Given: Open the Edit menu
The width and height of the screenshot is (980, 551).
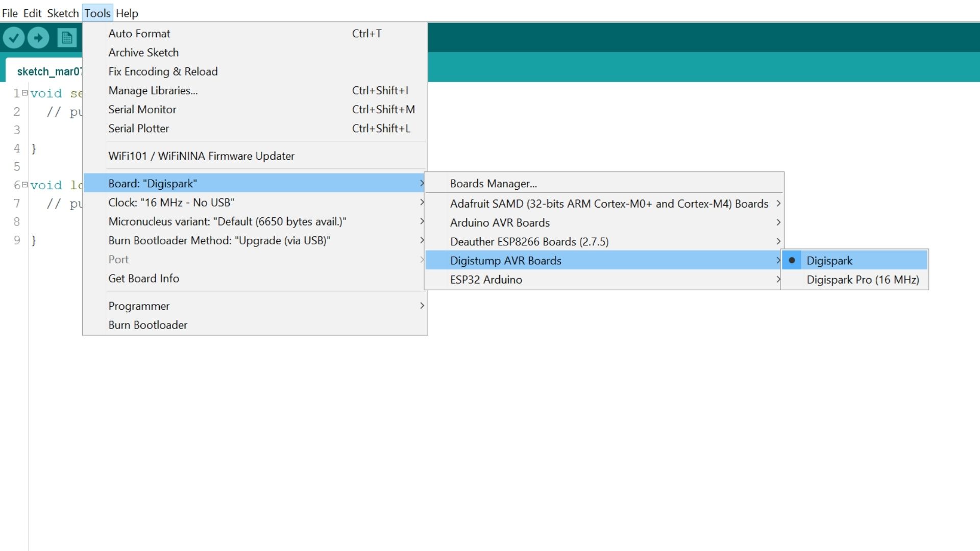Looking at the screenshot, I should (32, 13).
